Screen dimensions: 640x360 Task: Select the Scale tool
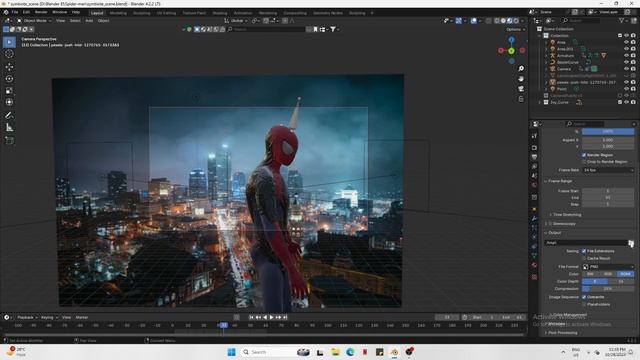9,91
